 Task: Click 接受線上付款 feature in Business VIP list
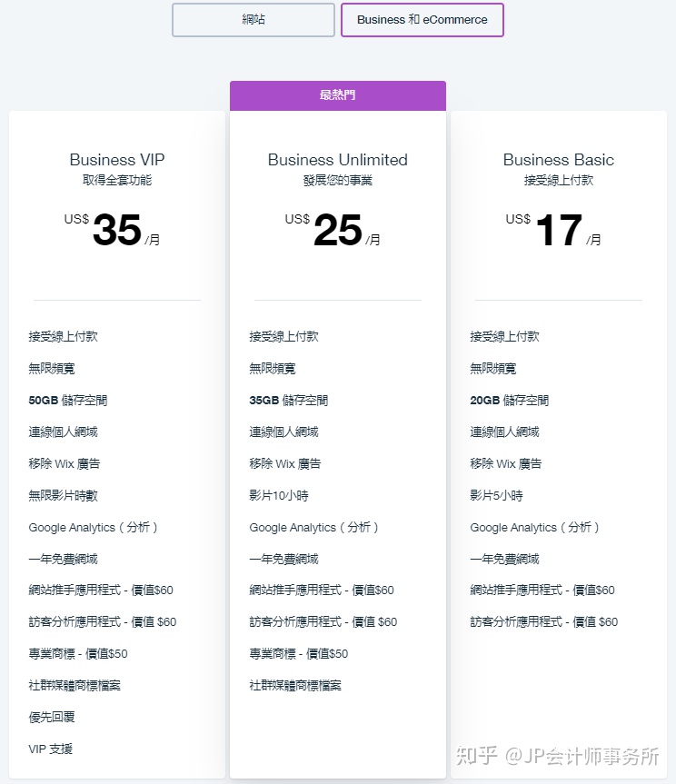63,337
